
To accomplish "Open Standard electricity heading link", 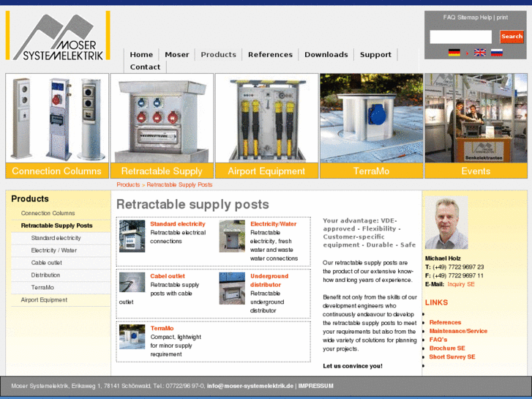I will click(178, 224).
